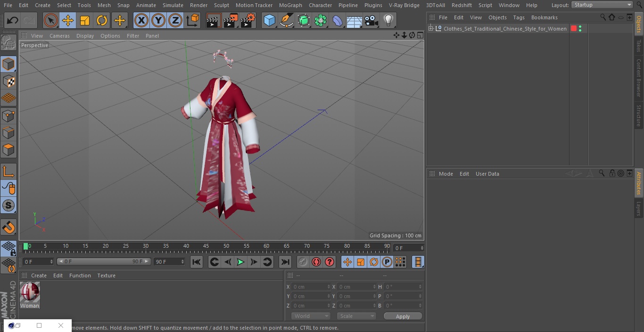
Task: Open the Scale mode dropdown
Action: [x=356, y=316]
